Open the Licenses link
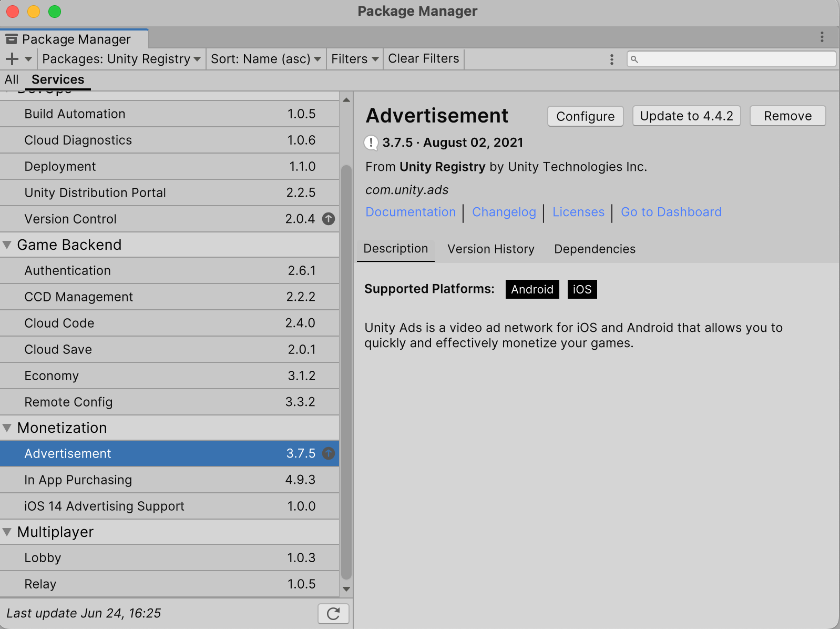840x629 pixels. click(x=578, y=212)
